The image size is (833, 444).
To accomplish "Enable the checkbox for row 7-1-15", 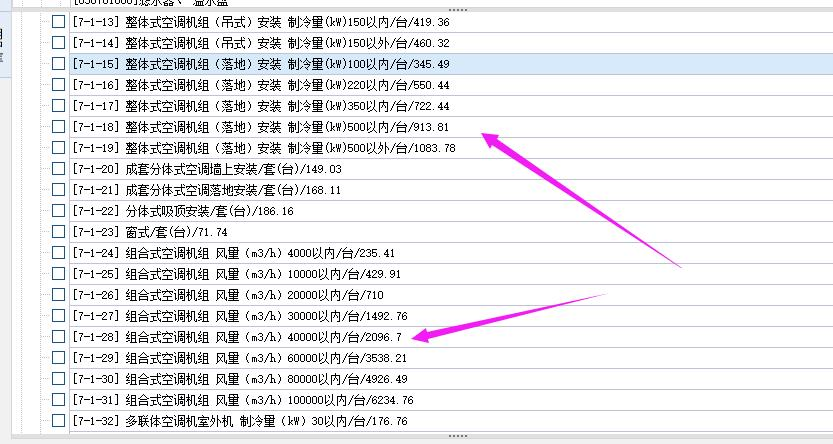I will pos(58,64).
